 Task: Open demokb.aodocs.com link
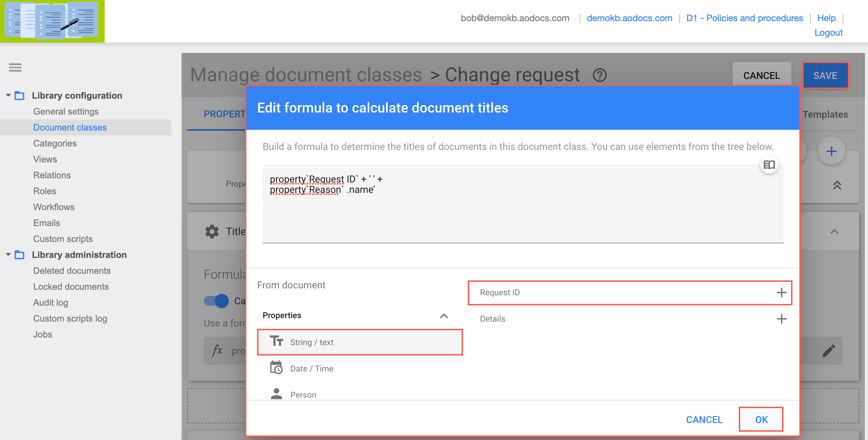click(x=629, y=18)
